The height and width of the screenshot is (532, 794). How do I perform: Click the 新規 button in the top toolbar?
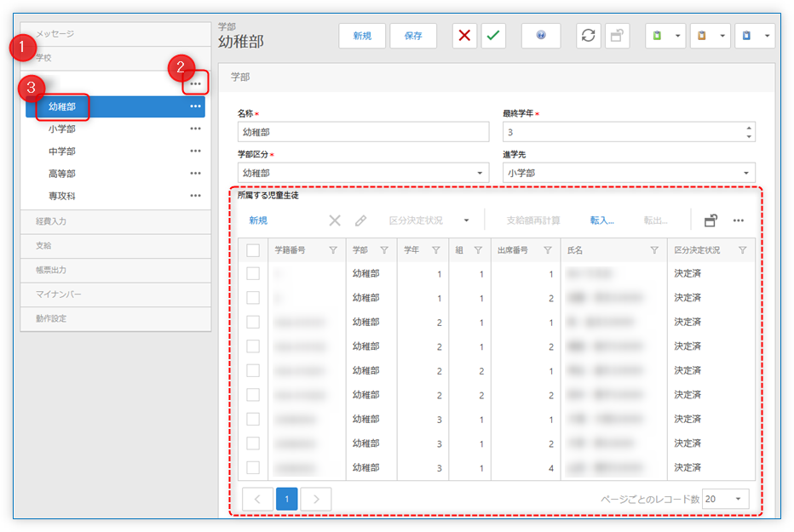pyautogui.click(x=362, y=36)
